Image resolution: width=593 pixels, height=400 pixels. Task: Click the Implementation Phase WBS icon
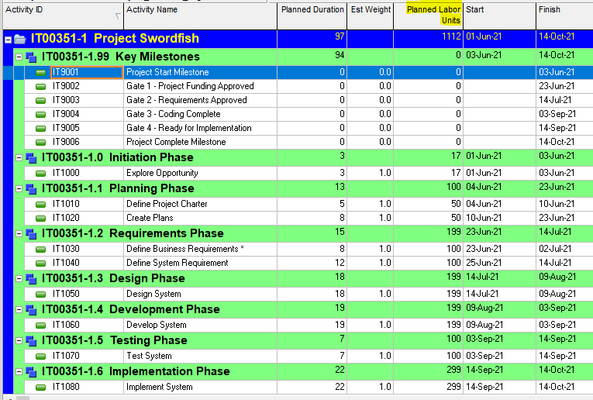(x=31, y=372)
